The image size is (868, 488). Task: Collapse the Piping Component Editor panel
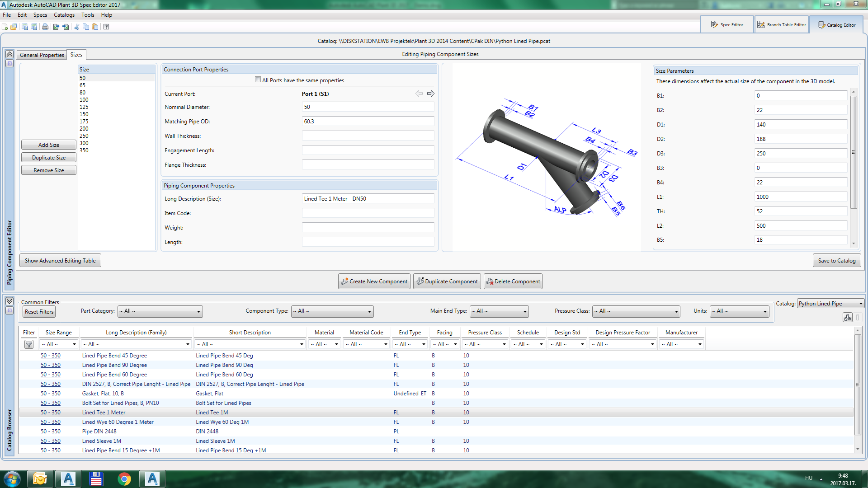pos(9,54)
